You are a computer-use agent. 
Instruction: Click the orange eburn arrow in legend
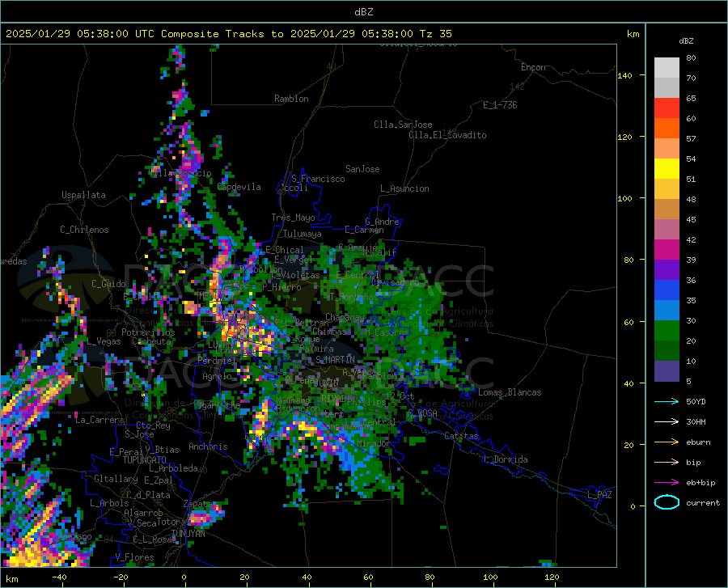pyautogui.click(x=667, y=442)
